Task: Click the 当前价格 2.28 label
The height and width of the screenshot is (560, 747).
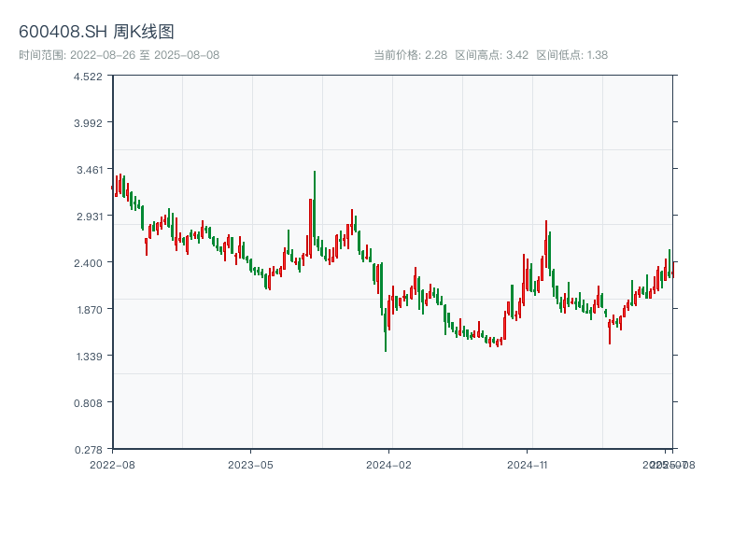Action: click(x=410, y=55)
